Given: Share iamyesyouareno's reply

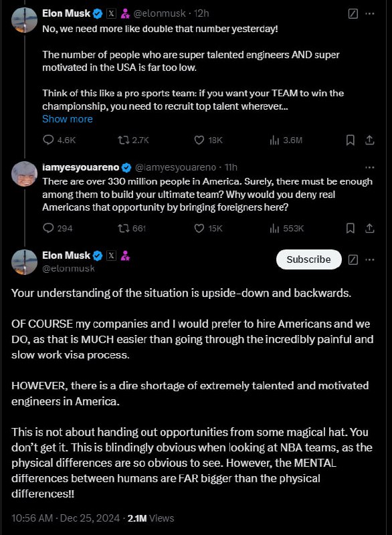Looking at the screenshot, I should point(370,228).
